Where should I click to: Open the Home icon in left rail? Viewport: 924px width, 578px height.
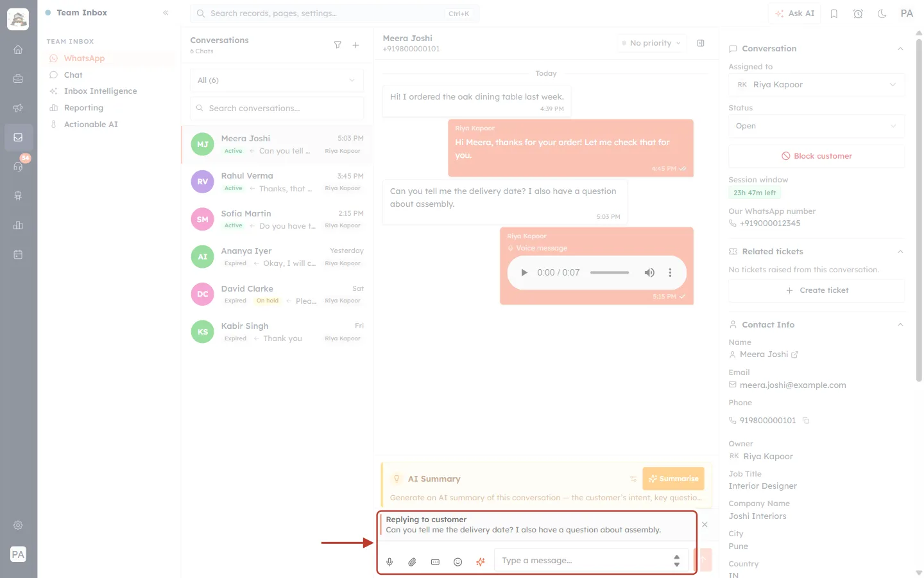coord(18,49)
